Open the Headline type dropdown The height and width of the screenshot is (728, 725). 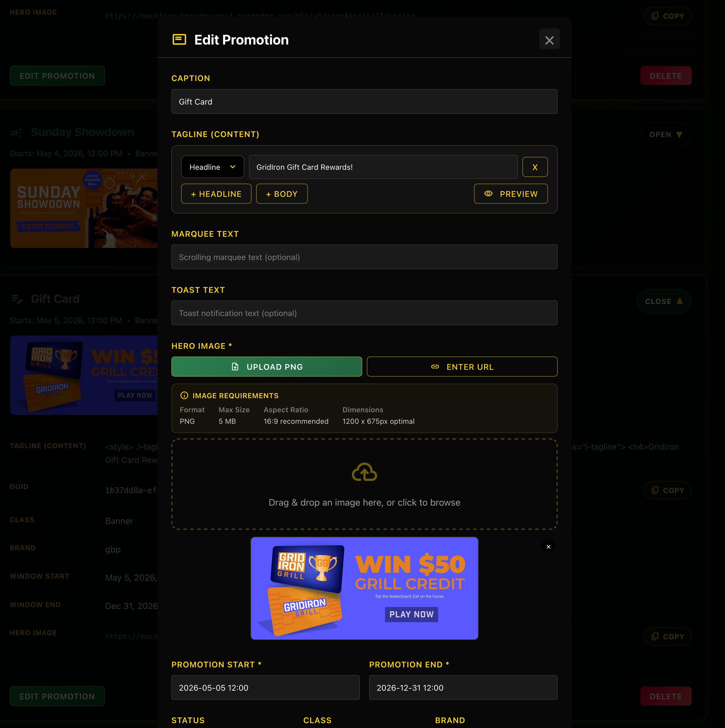point(213,167)
